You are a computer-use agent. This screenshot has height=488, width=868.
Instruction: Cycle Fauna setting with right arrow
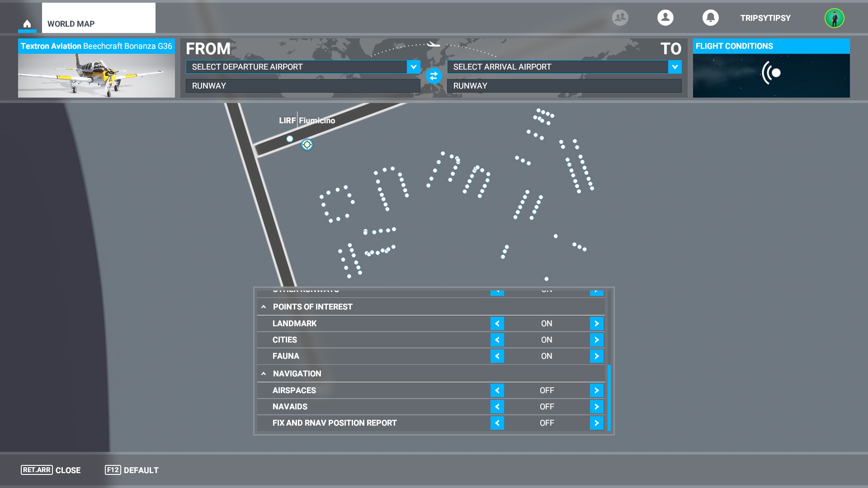596,356
